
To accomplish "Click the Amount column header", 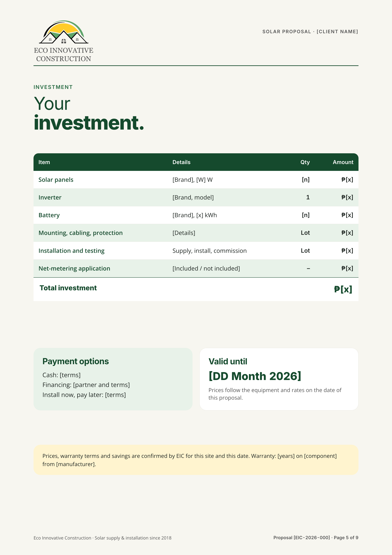I will (343, 162).
